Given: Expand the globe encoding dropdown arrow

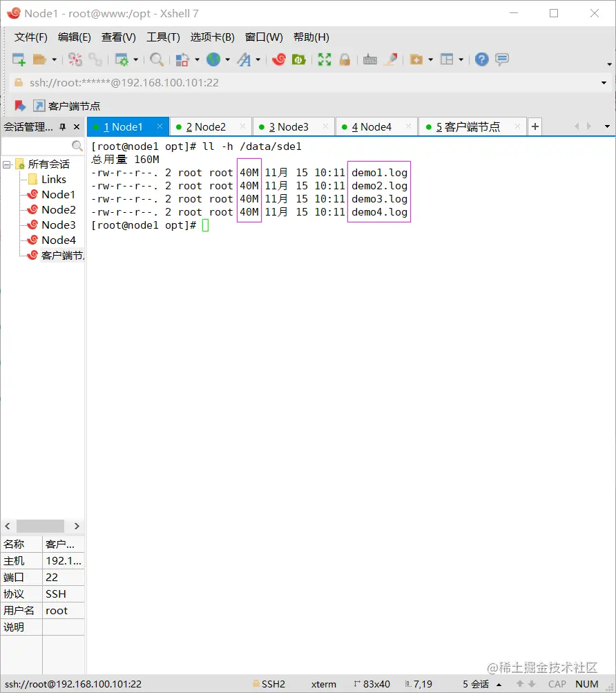Looking at the screenshot, I should 228,59.
